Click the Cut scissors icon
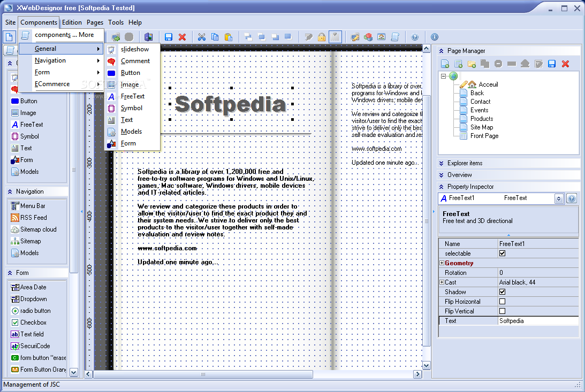This screenshot has width=585, height=392. click(x=202, y=37)
